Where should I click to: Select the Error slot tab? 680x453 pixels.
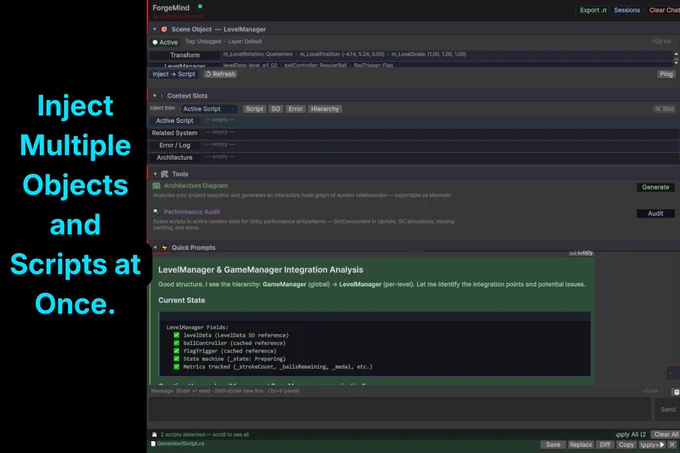295,109
